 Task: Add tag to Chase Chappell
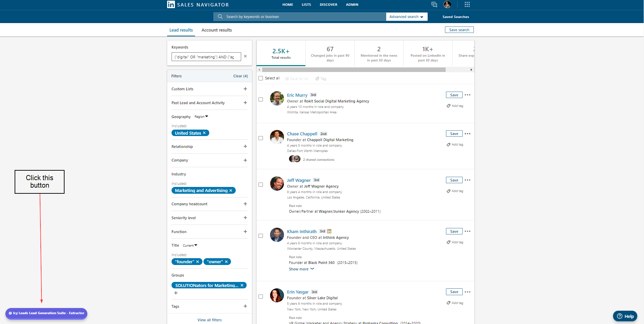pyautogui.click(x=455, y=145)
